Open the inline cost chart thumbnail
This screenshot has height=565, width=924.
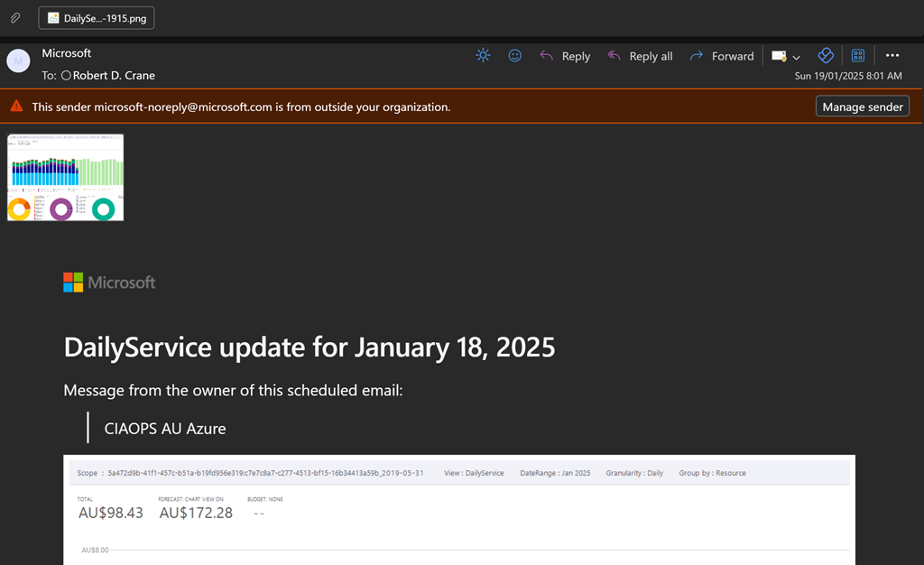pos(65,177)
